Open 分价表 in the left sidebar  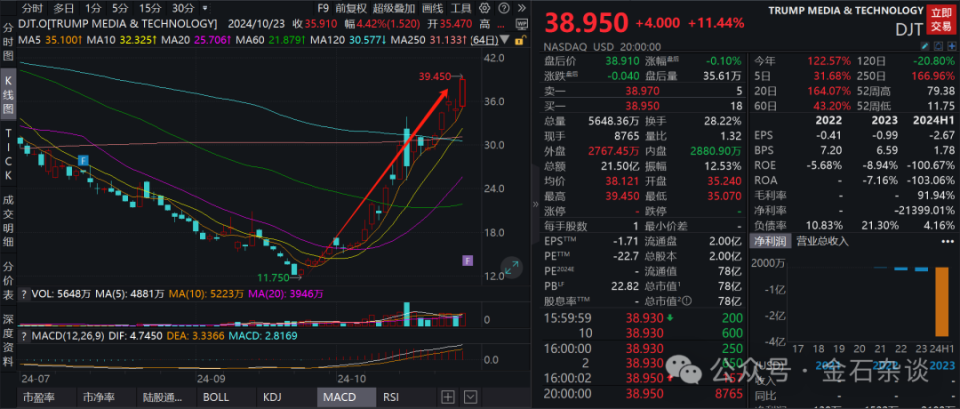pyautogui.click(x=9, y=280)
